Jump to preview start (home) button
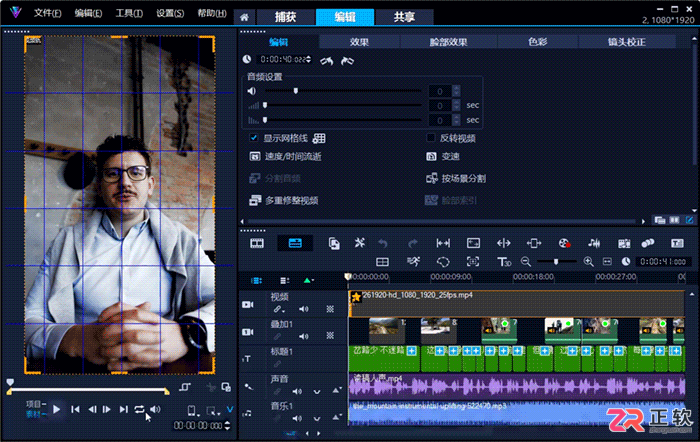 [75, 409]
